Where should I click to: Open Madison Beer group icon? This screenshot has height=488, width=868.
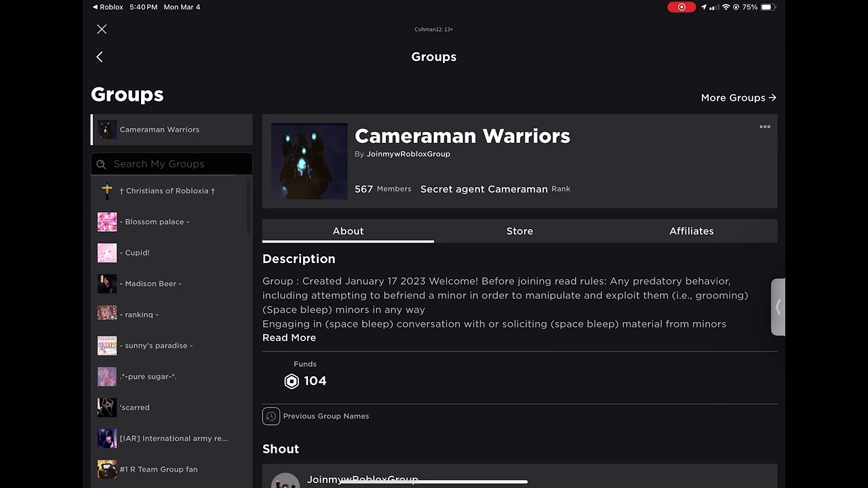[x=107, y=284]
